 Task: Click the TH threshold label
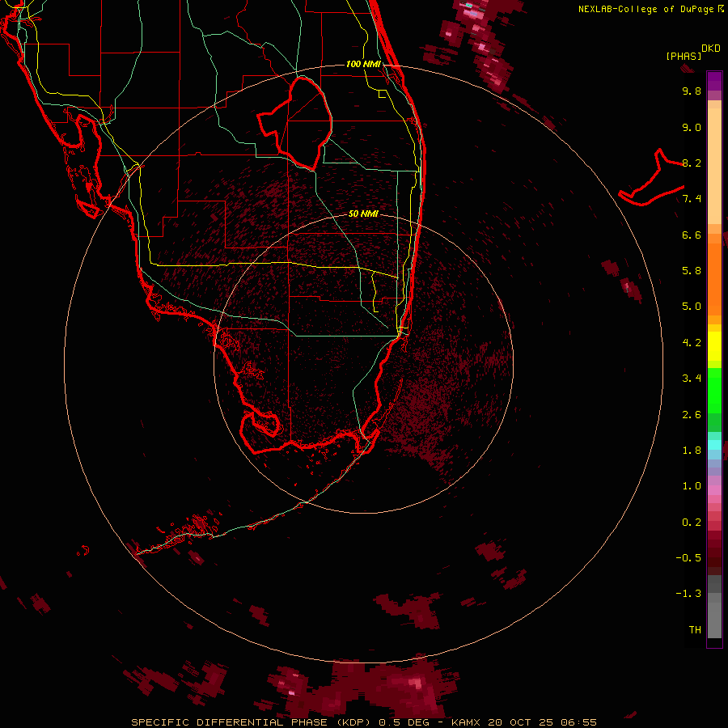[x=695, y=630]
